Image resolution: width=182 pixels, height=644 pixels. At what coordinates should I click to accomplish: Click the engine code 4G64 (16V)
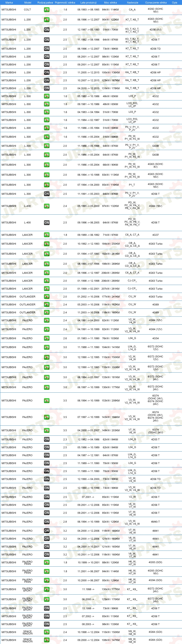click(155, 206)
